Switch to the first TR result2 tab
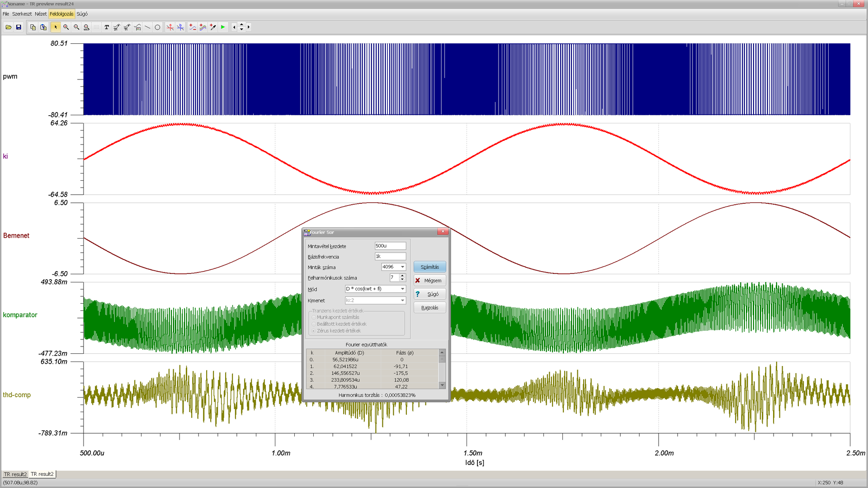The image size is (868, 488). click(x=15, y=474)
